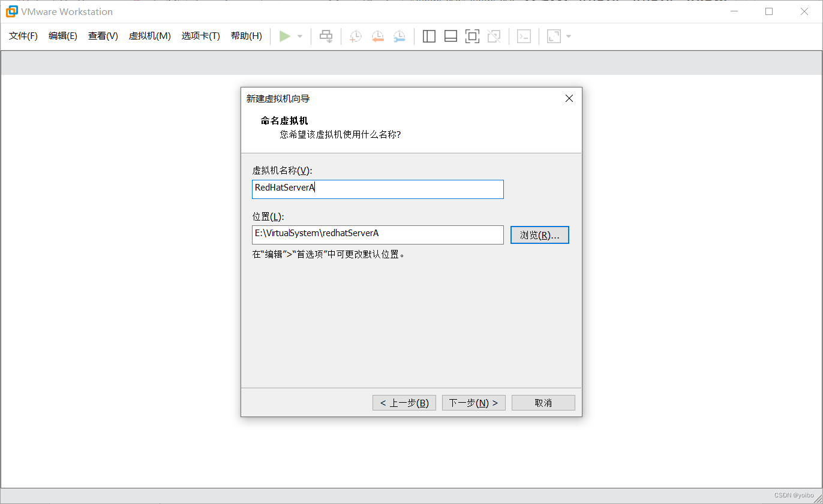
Task: Click the 新建虚拟机向导 title text
Action: [278, 98]
